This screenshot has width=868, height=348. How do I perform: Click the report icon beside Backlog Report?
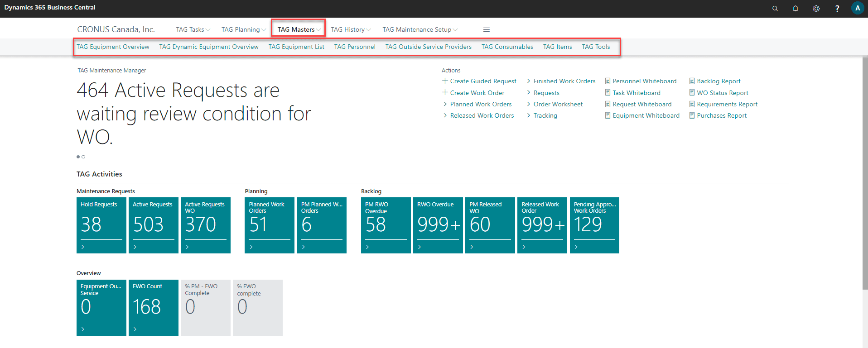(x=692, y=81)
